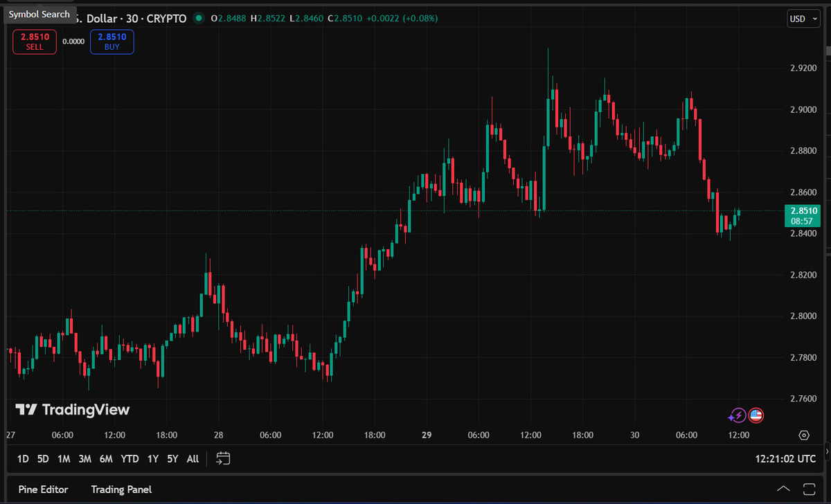Open the USD currency dropdown
Viewport: 831px width, 504px height.
coord(801,19)
